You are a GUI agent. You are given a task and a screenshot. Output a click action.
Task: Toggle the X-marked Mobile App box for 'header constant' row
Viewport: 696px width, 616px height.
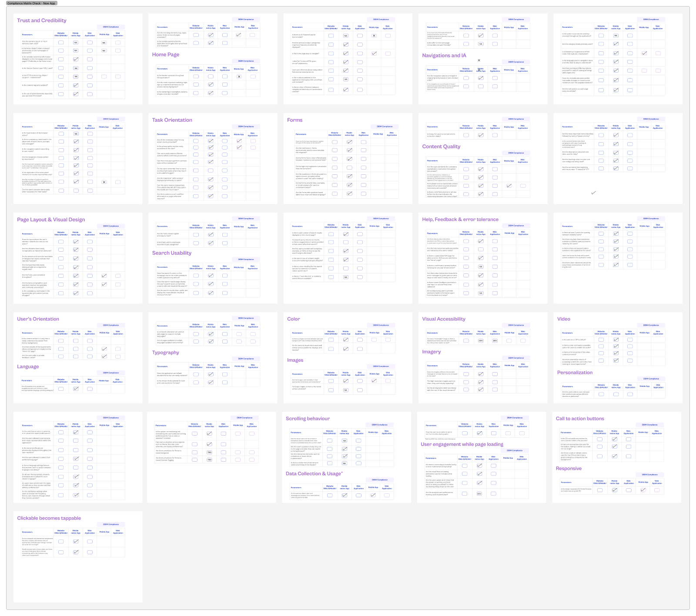point(239,77)
